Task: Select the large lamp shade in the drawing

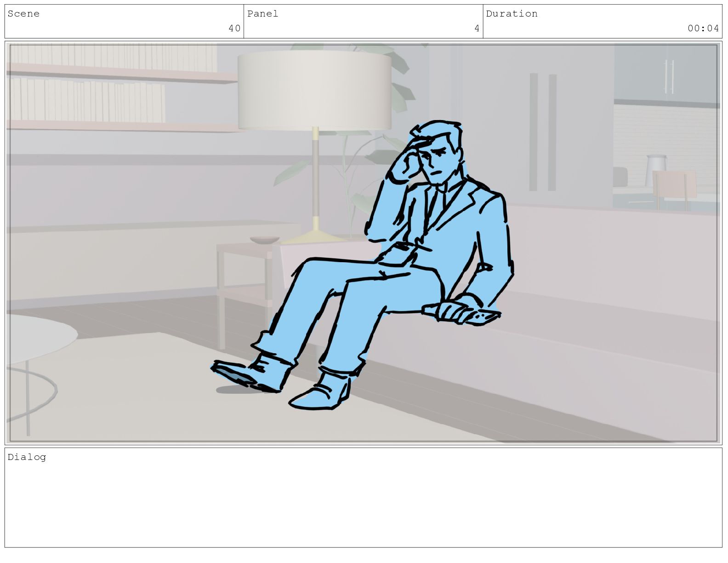Action: click(314, 90)
